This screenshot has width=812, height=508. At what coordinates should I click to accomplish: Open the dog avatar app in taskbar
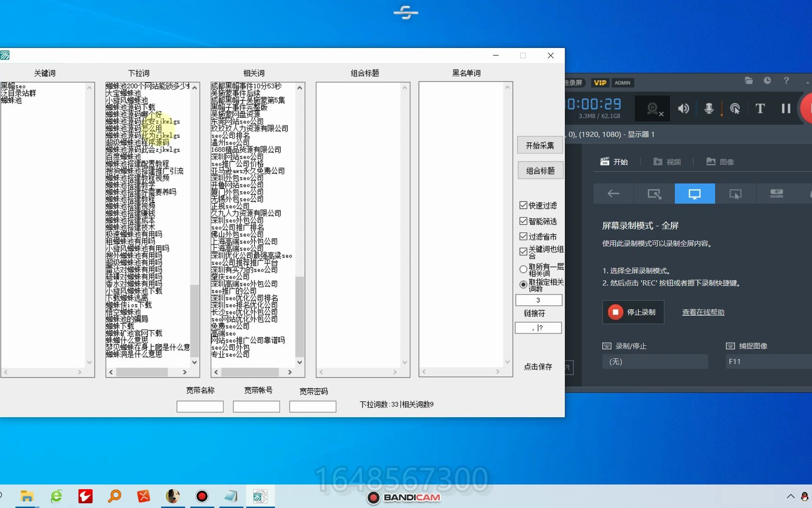pyautogui.click(x=173, y=496)
